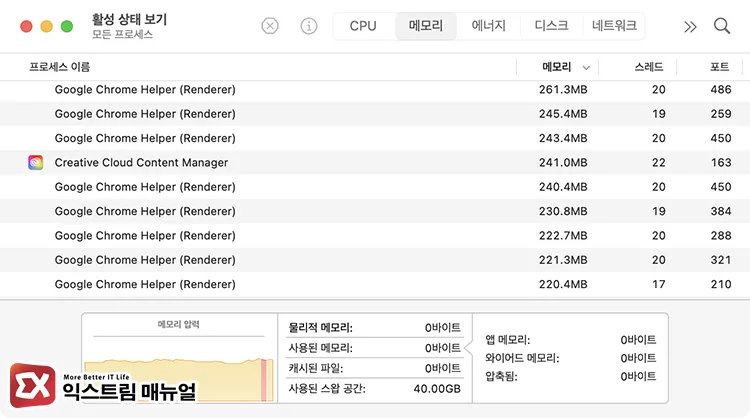The width and height of the screenshot is (750, 418).
Task: Click the 40.00GB swap value
Action: click(437, 389)
